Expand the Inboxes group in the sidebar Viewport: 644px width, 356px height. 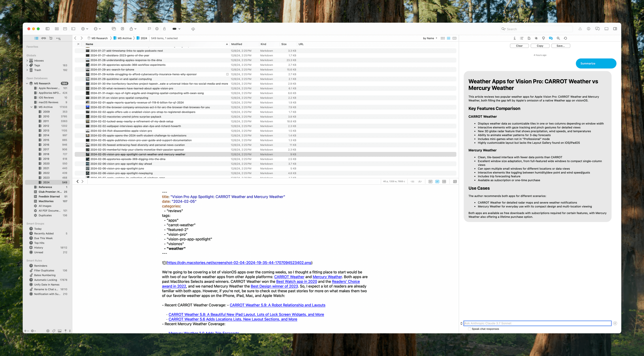click(27, 60)
